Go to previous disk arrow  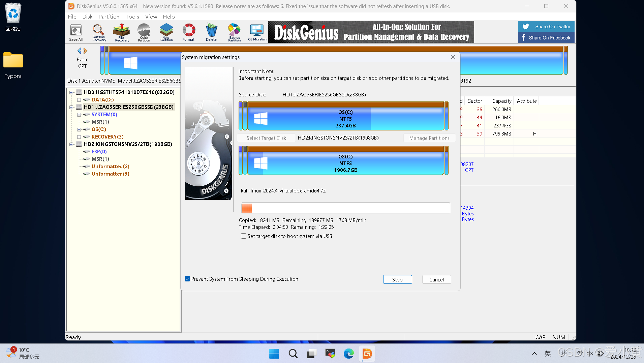[79, 51]
